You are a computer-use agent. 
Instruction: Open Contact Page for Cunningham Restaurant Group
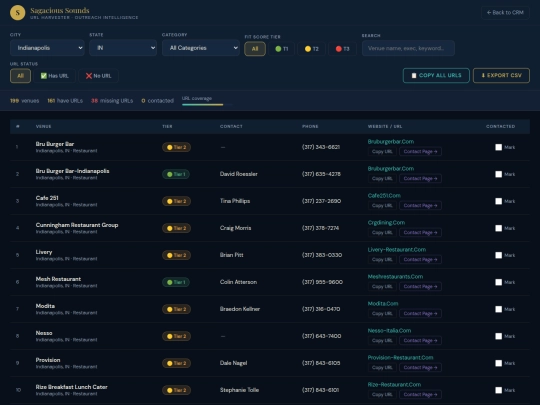tap(420, 233)
